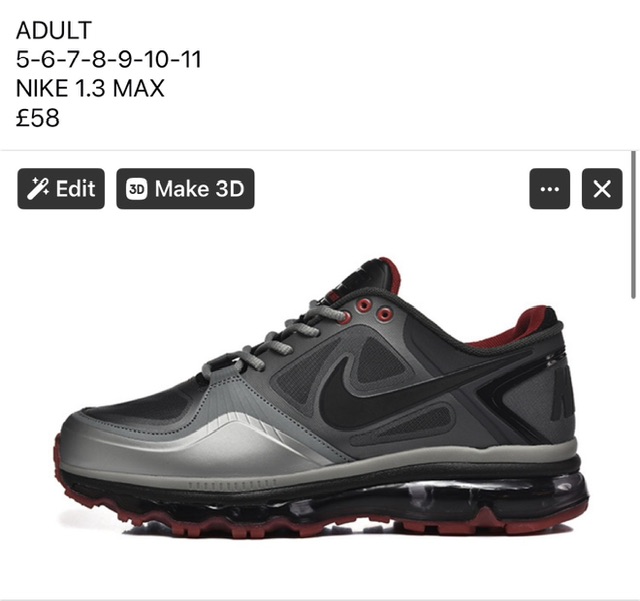Screen dimensions: 640x601
Task: Click the NIKE lettering on shoe heel
Action: coord(563,390)
